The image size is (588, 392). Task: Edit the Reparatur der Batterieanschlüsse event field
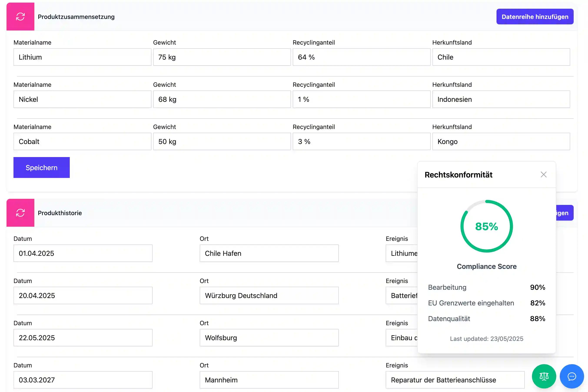click(455, 380)
